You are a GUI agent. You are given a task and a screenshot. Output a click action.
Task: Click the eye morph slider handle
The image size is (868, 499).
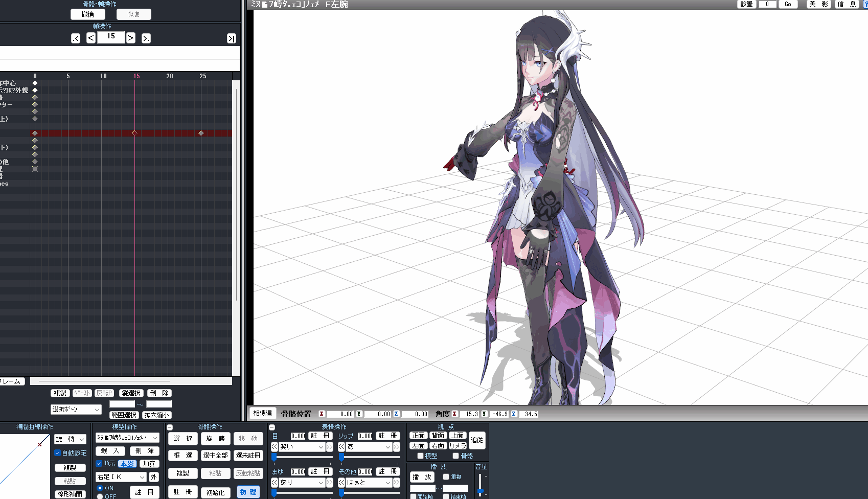click(275, 457)
